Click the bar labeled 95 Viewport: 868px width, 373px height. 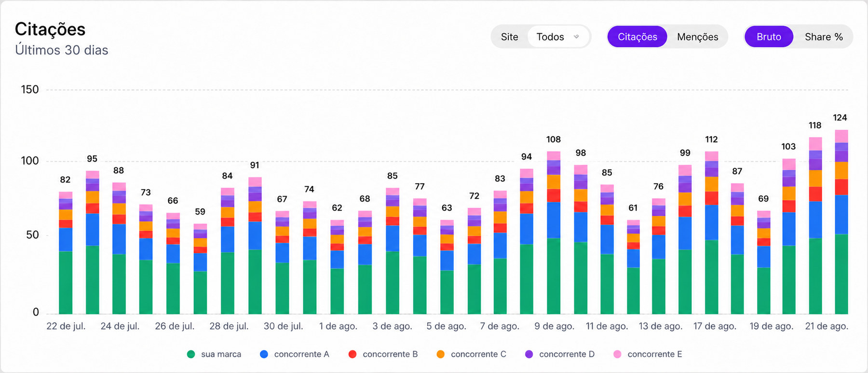(93, 243)
